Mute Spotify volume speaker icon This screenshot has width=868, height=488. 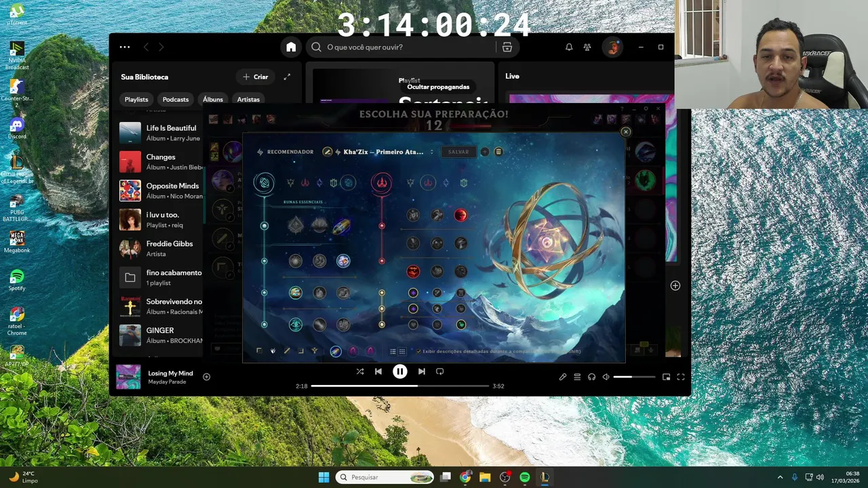pos(606,377)
